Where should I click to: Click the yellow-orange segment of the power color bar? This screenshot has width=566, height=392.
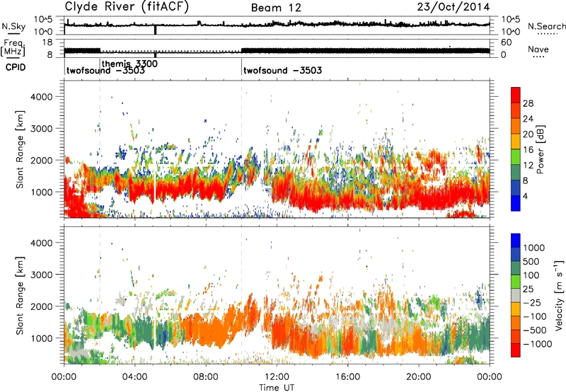click(516, 141)
